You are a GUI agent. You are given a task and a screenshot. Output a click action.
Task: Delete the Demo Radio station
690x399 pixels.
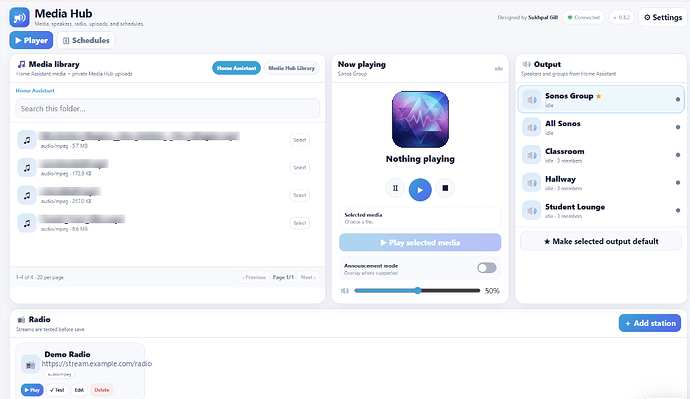(x=102, y=390)
